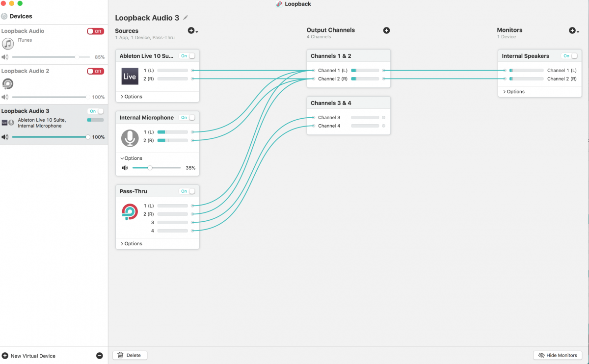Click the Internal Speakers Channel 1 (L) input connector
Screen dimensions: 589x364
point(505,71)
